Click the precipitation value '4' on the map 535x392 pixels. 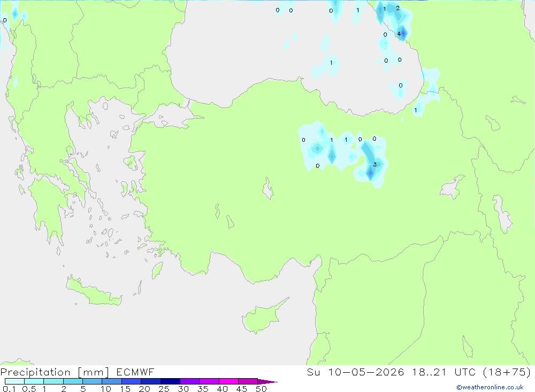pyautogui.click(x=399, y=34)
